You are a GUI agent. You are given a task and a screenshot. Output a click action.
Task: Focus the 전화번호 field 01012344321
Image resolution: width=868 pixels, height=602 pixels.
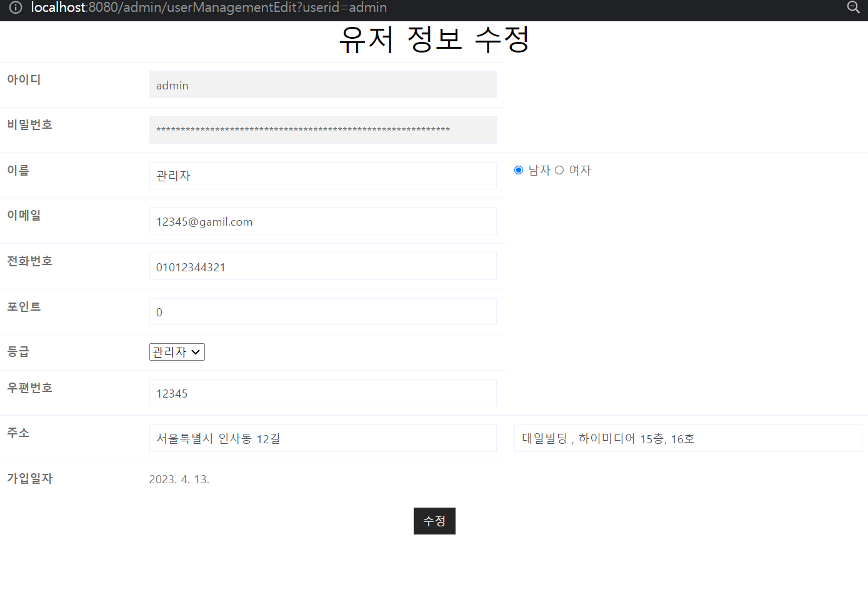click(323, 266)
